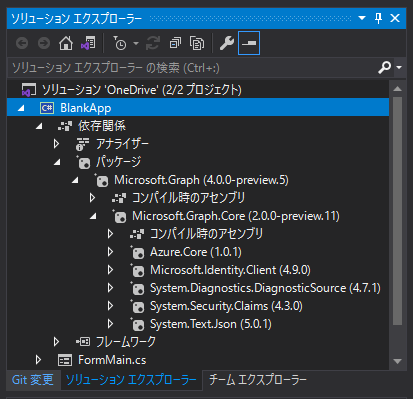Click package icon of Microsoft.Graph.Core
The height and width of the screenshot is (399, 413).
[x=119, y=216]
